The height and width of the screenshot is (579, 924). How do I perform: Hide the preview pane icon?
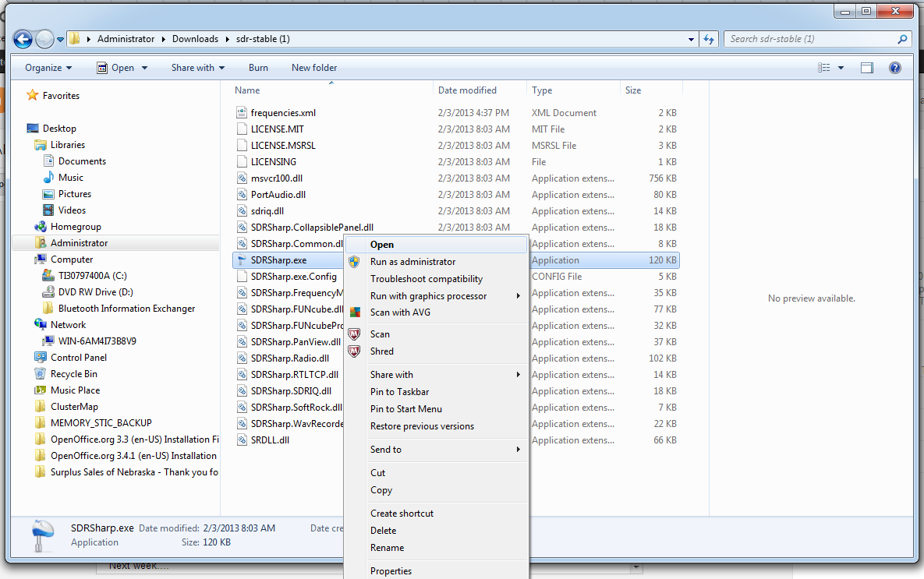click(867, 68)
